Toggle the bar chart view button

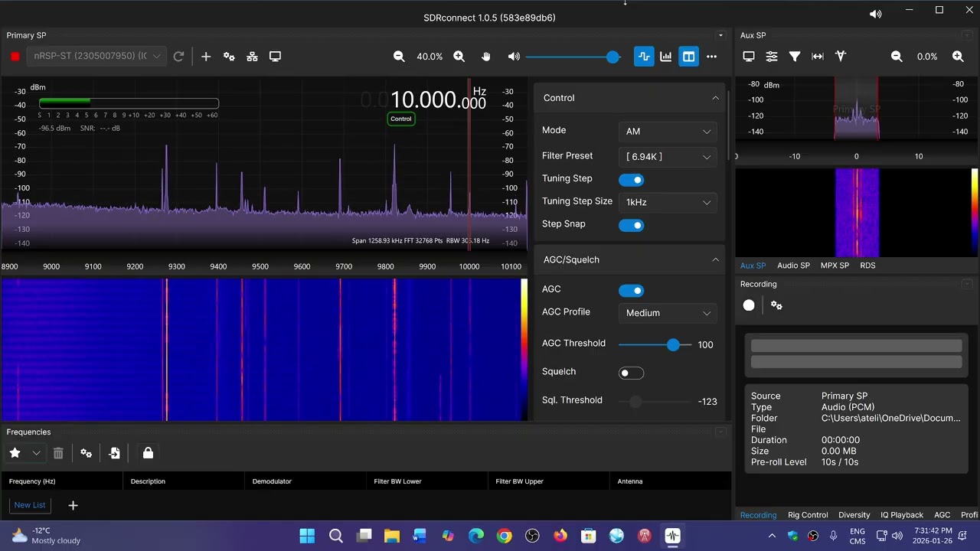pos(666,57)
